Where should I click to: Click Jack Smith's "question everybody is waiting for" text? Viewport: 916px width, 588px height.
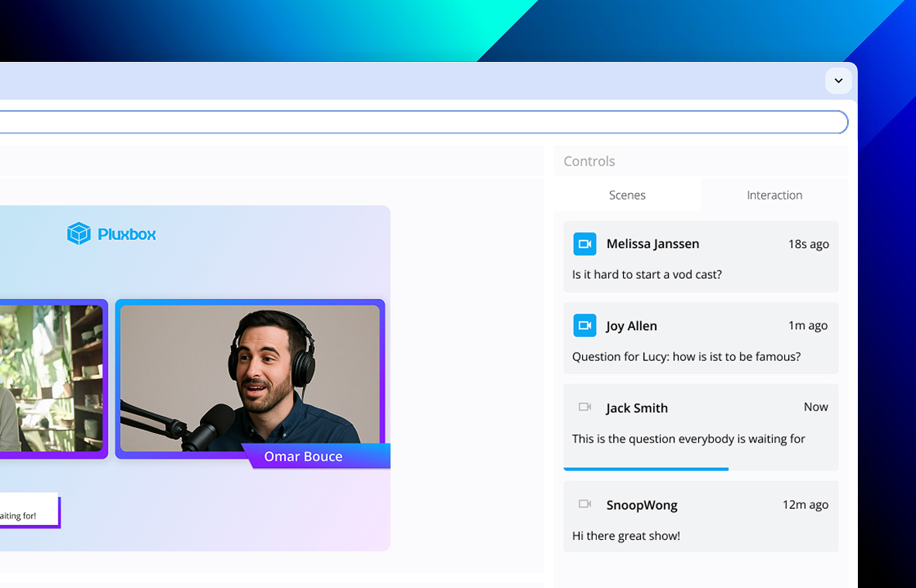688,438
